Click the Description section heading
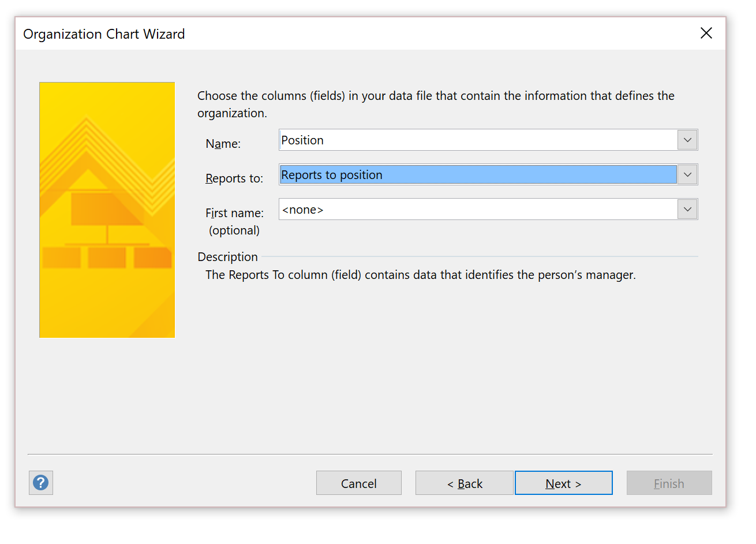The width and height of the screenshot is (756, 544). point(228,257)
